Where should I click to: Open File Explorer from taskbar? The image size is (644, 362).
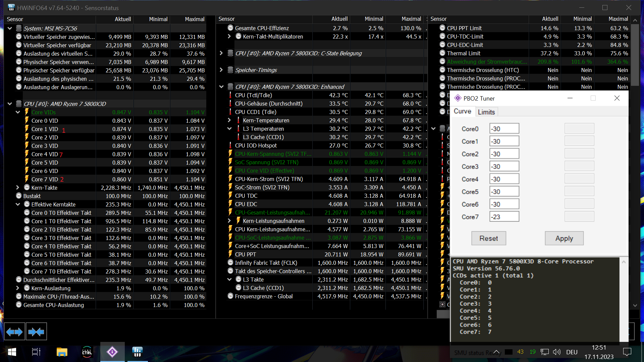tap(62, 352)
